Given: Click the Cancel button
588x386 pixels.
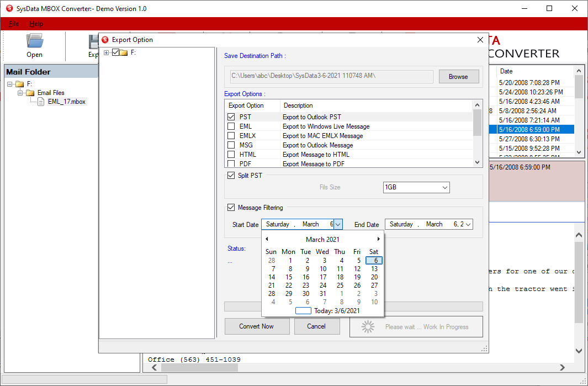Looking at the screenshot, I should coord(316,326).
